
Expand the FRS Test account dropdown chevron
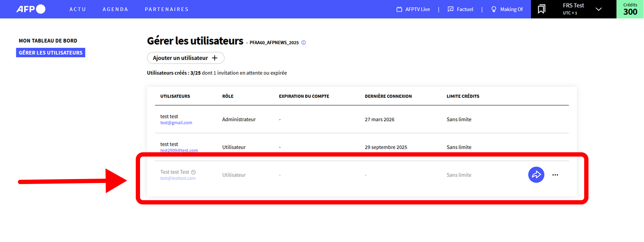[x=599, y=9]
